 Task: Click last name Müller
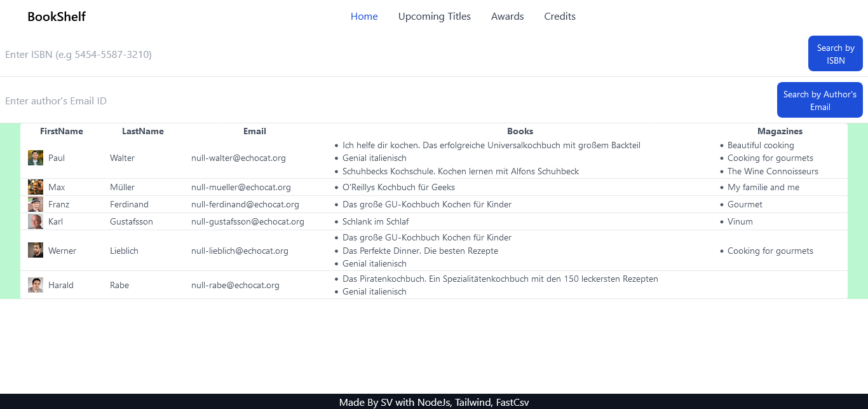pyautogui.click(x=123, y=187)
